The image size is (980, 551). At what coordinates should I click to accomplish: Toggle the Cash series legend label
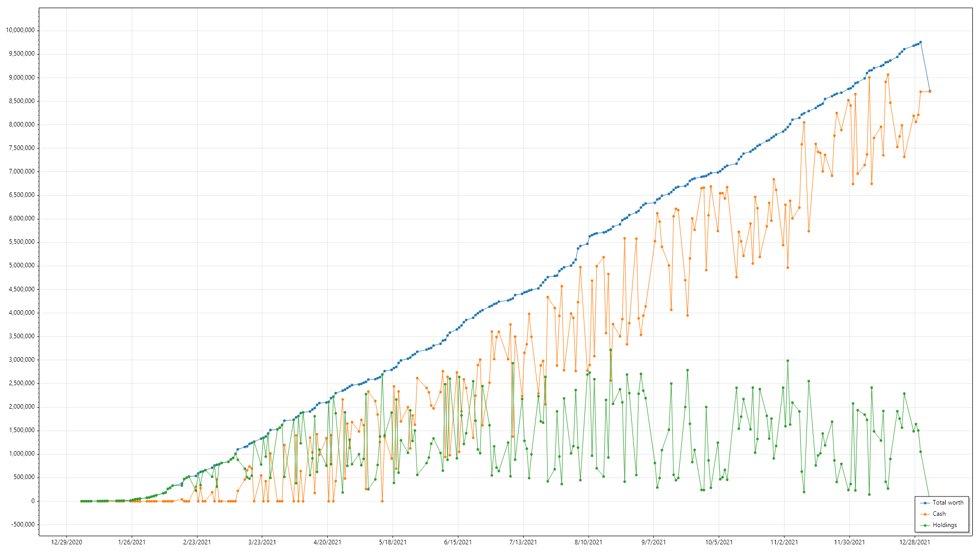939,514
